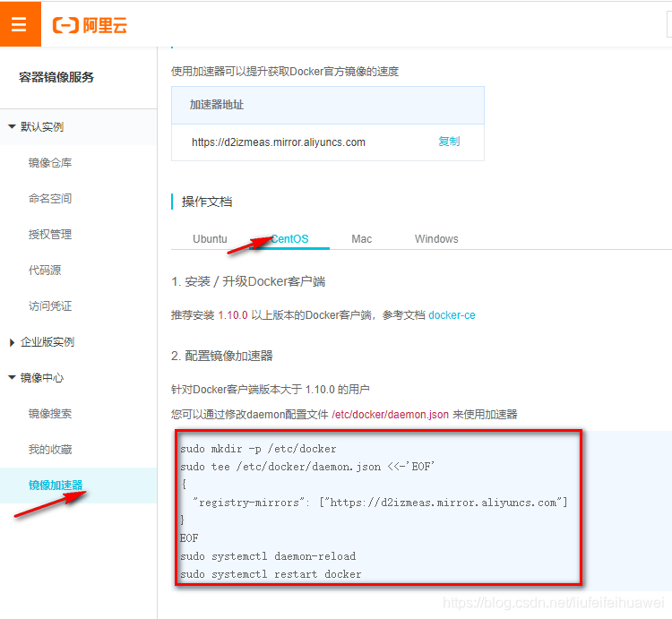
Task: Click the registry-mirrors line in code block
Action: tap(380, 502)
